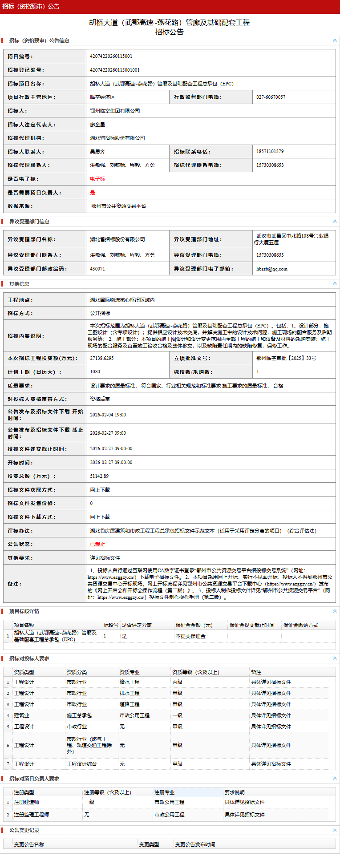Collapse the 异议受理部门信息 section arrow
This screenshot has width=340, height=868.
335,222
